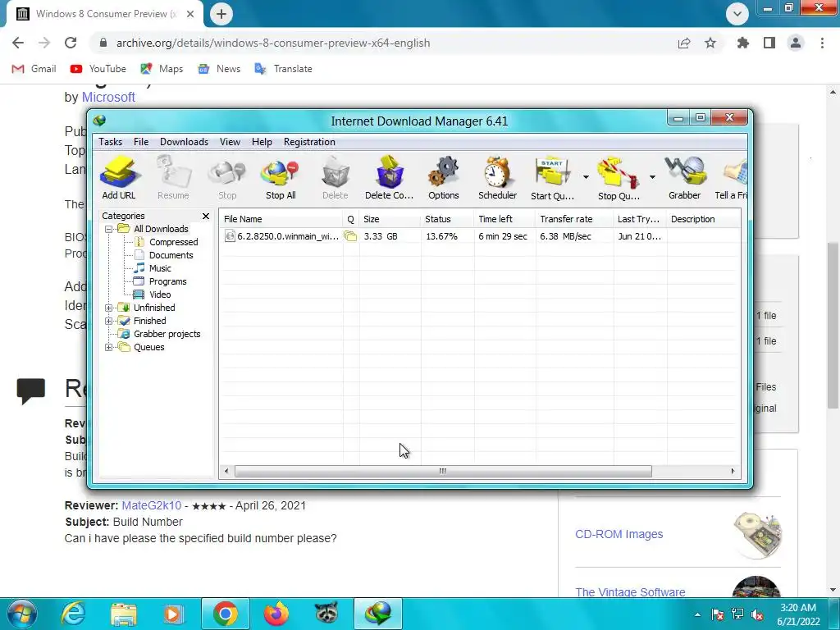Select download 6.2.8250.0.winmain_wi... row
840x630 pixels.
pyautogui.click(x=479, y=236)
